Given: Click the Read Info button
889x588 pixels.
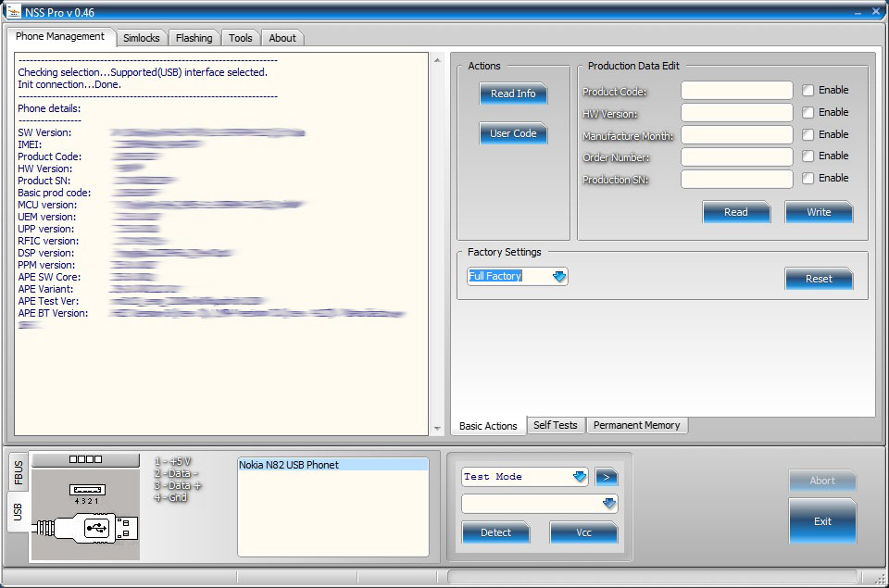Looking at the screenshot, I should (513, 94).
